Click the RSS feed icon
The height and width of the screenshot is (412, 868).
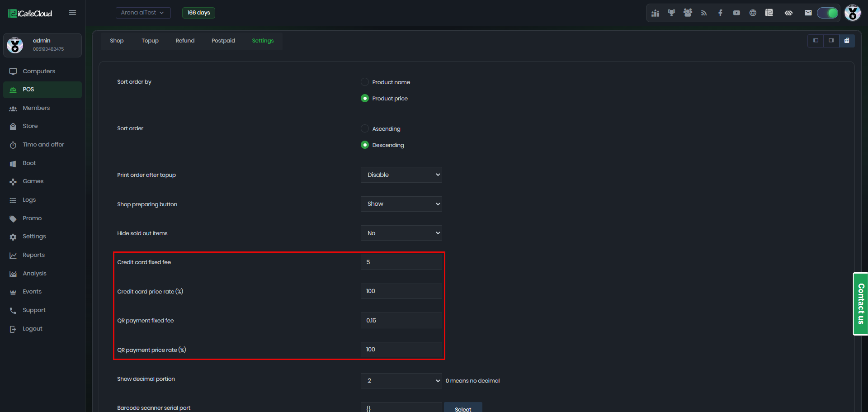[704, 13]
